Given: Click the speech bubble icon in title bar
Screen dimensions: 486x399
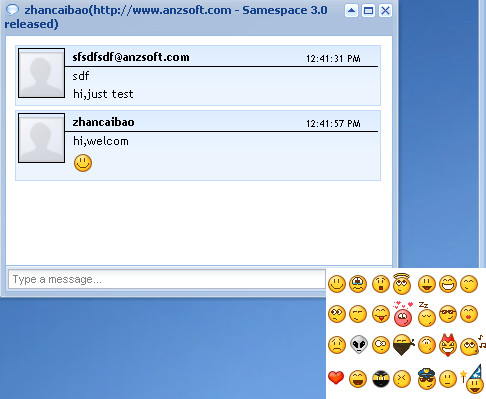Looking at the screenshot, I should 12,9.
